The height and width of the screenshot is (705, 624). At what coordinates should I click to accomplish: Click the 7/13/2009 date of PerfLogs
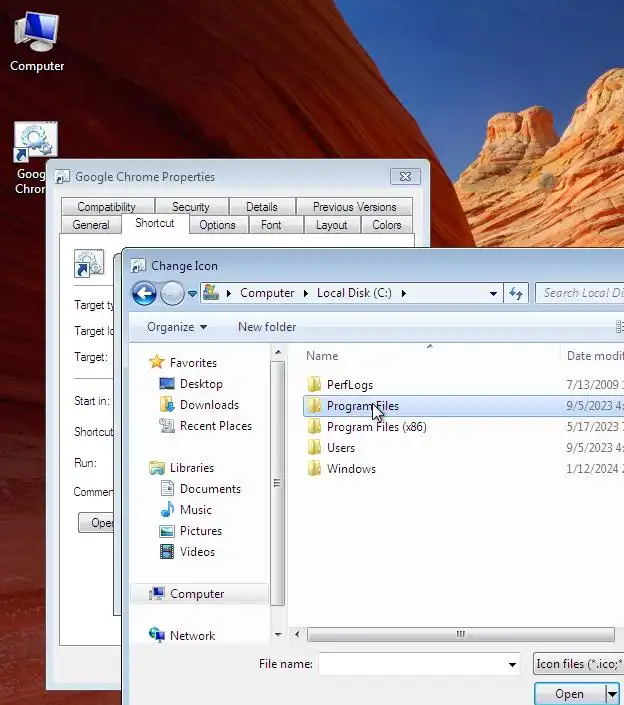(x=595, y=384)
